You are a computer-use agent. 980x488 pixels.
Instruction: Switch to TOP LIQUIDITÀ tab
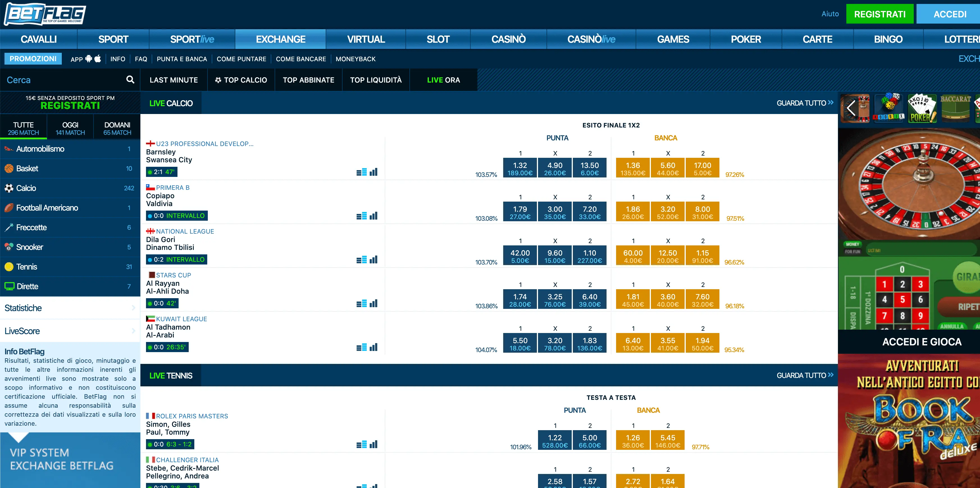click(376, 80)
